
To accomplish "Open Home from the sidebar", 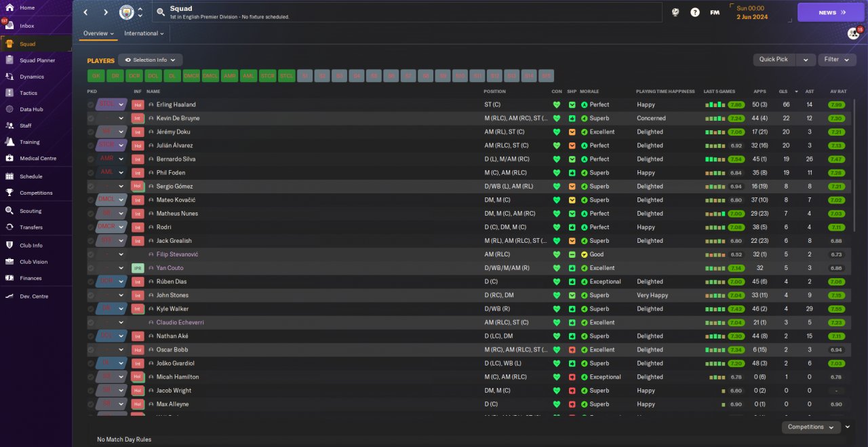I will click(x=27, y=7).
